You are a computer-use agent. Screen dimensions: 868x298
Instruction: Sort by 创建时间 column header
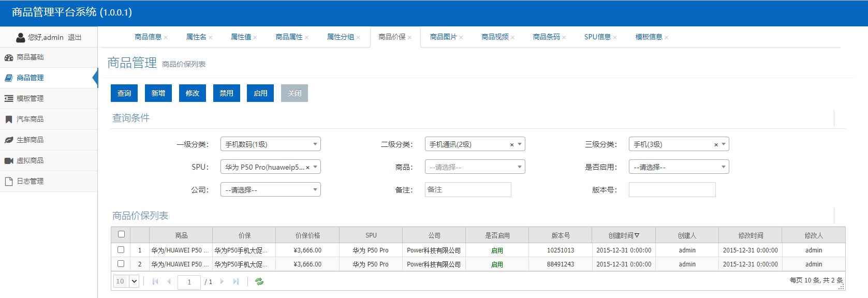click(x=624, y=235)
